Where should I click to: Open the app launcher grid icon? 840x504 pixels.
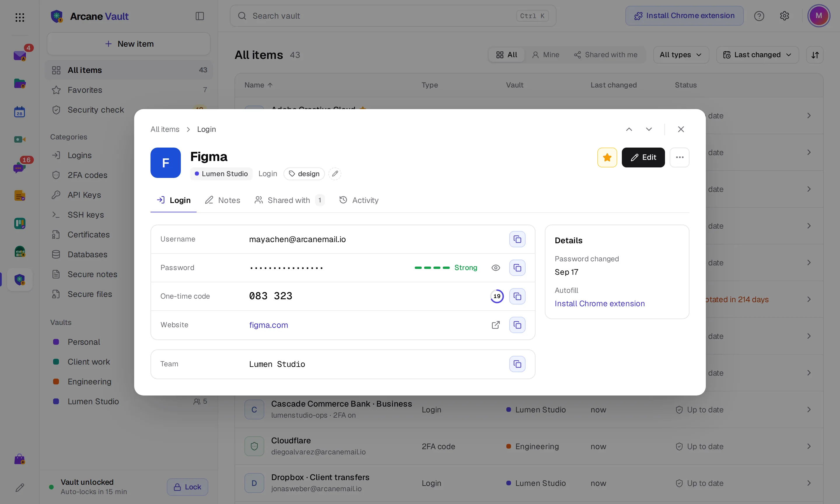click(x=20, y=17)
